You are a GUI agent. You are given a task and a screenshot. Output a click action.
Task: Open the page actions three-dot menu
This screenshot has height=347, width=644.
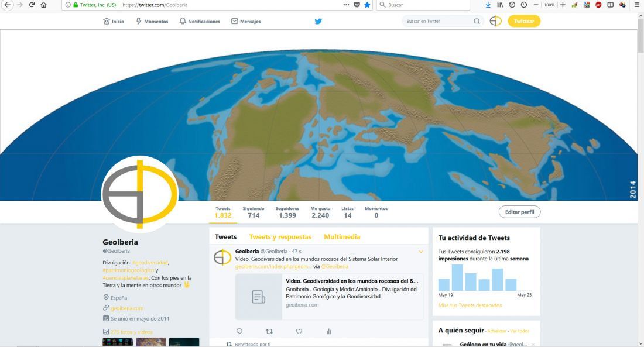[x=346, y=5]
